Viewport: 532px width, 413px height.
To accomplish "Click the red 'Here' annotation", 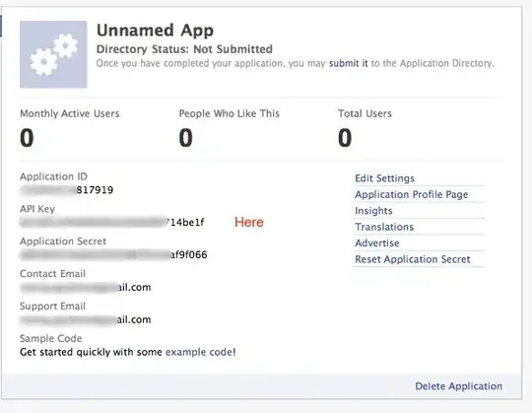I will (249, 222).
